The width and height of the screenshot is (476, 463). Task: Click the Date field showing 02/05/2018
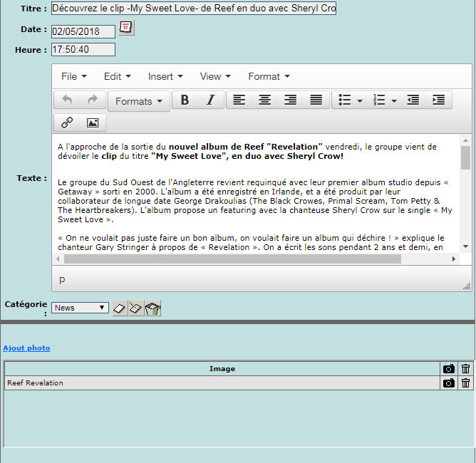point(83,31)
